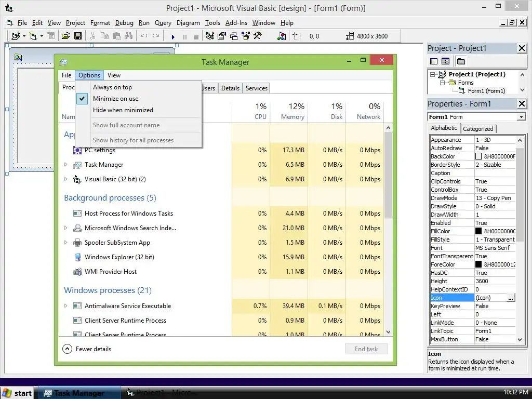Open the Add-Ins menu in Visual Basic

pyautogui.click(x=236, y=23)
